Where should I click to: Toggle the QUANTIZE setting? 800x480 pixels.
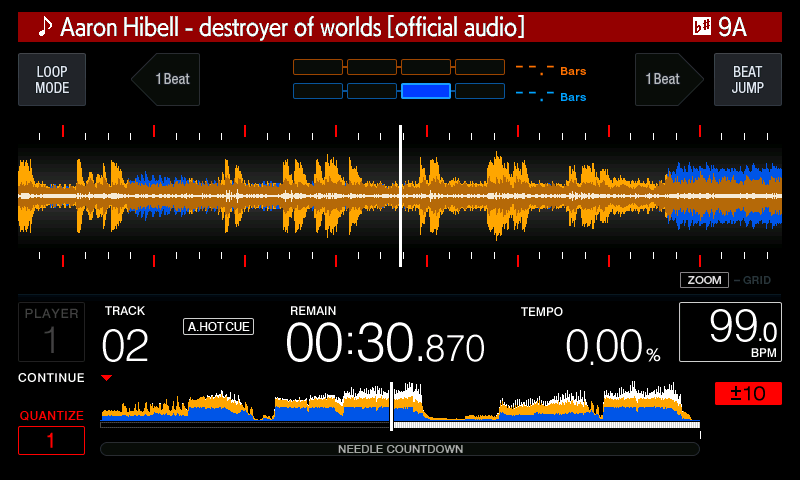point(52,416)
